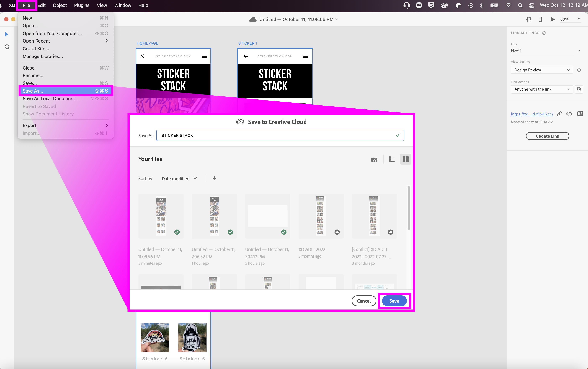Toggle sort direction arrow

click(x=214, y=178)
